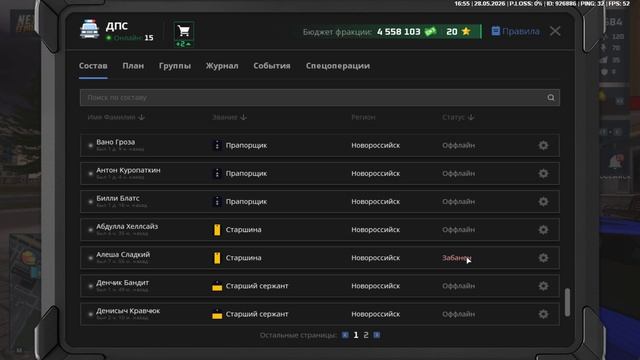
Task: Click Новороссийск region of Билли Блатс
Action: pyautogui.click(x=376, y=202)
